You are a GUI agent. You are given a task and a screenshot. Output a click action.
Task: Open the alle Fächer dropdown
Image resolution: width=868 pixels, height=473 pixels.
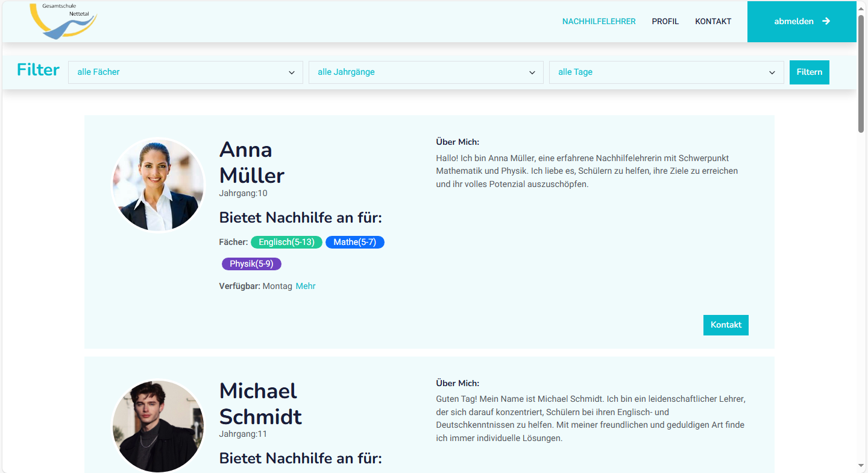185,72
